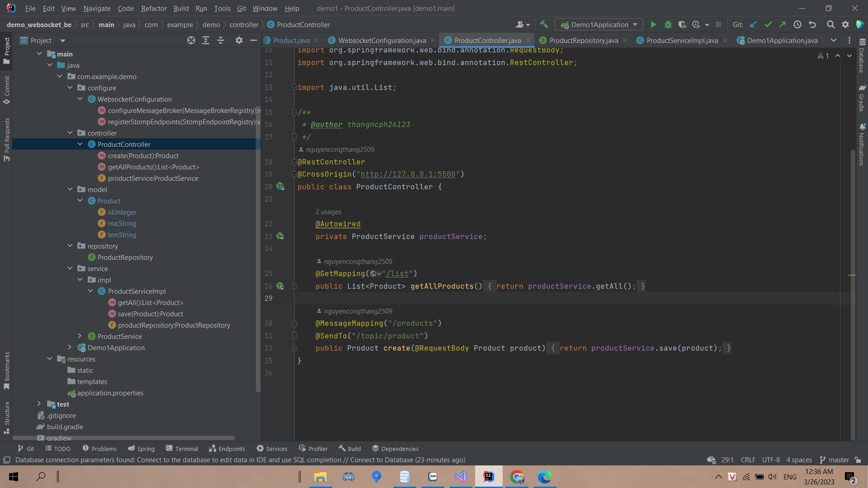Open the Structure tool window
This screenshot has height=488, width=868.
[7, 418]
